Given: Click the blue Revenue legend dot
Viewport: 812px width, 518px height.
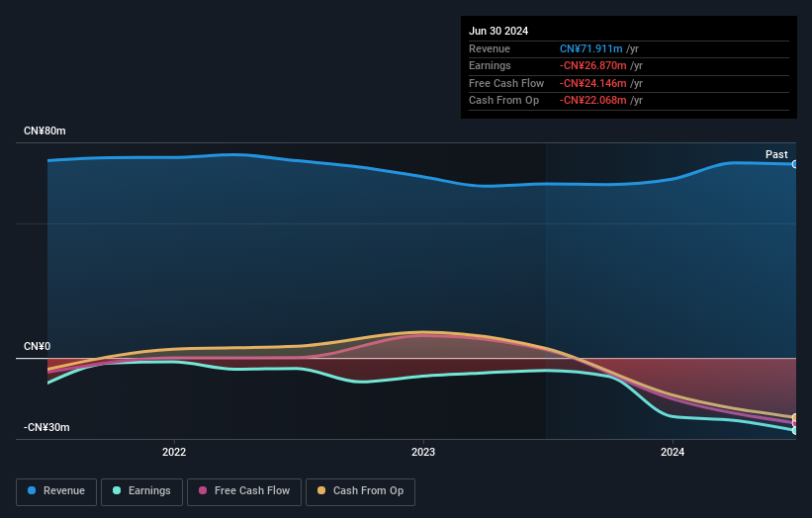Looking at the screenshot, I should pos(32,490).
